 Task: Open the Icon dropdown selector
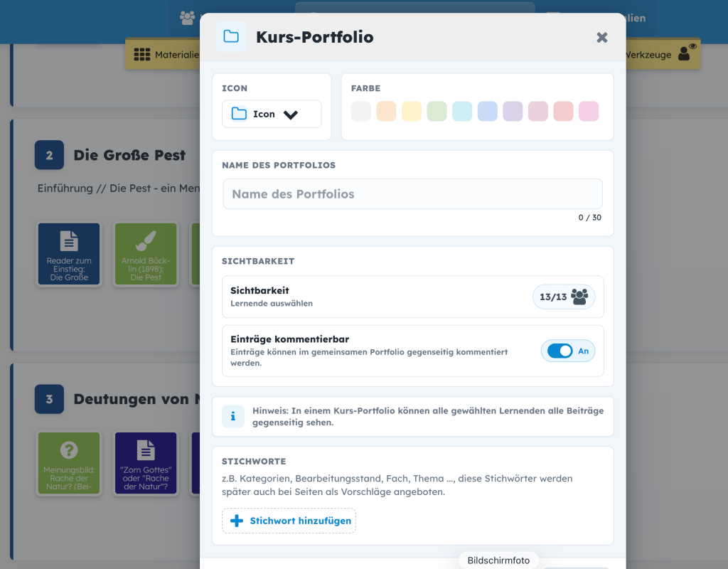pos(272,115)
